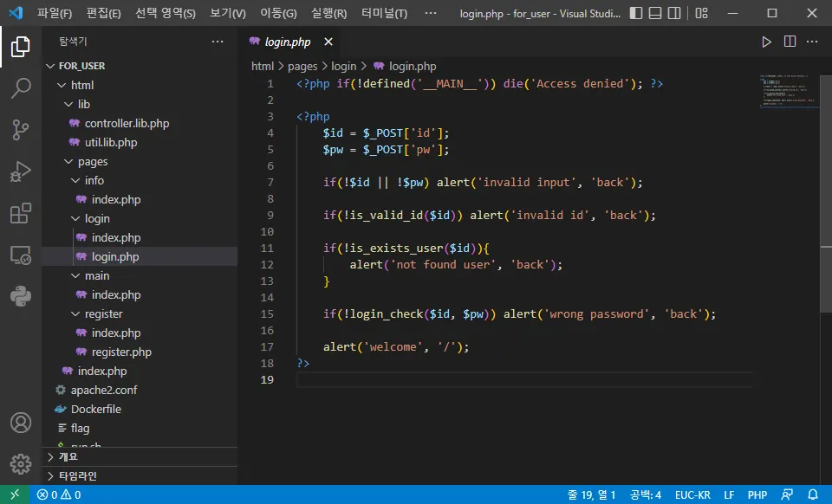Expand the outline section at bottom
Viewport: 832px width, 504px height.
(x=68, y=456)
